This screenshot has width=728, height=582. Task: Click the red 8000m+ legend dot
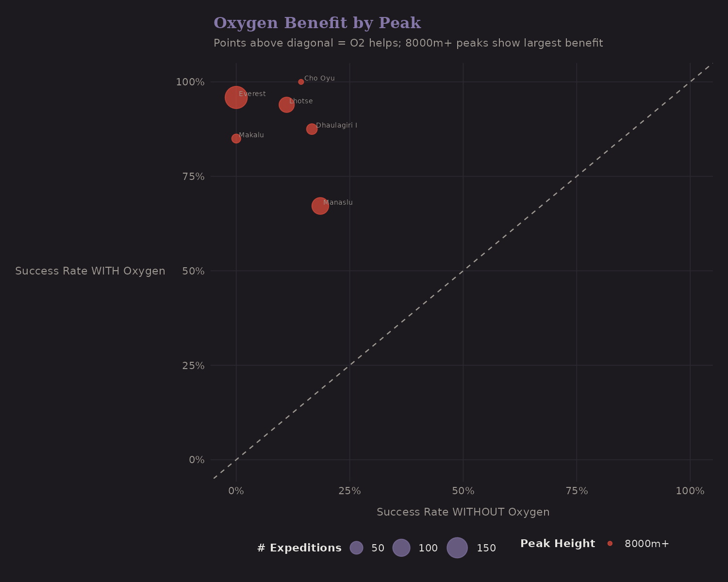[x=610, y=544]
